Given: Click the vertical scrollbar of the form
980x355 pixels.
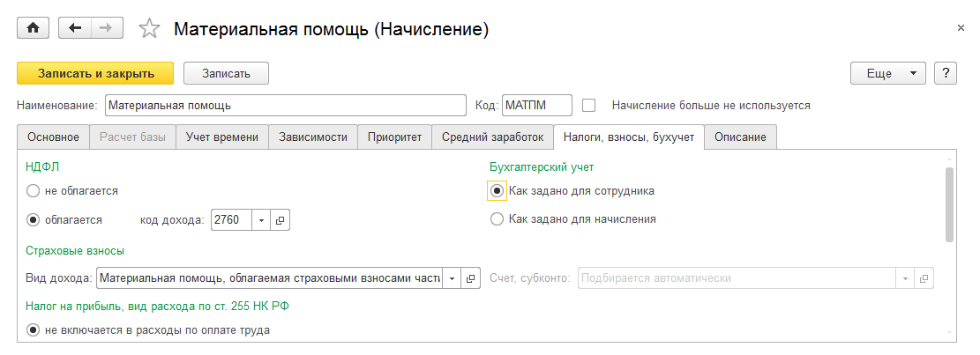Looking at the screenshot, I should pyautogui.click(x=949, y=204).
